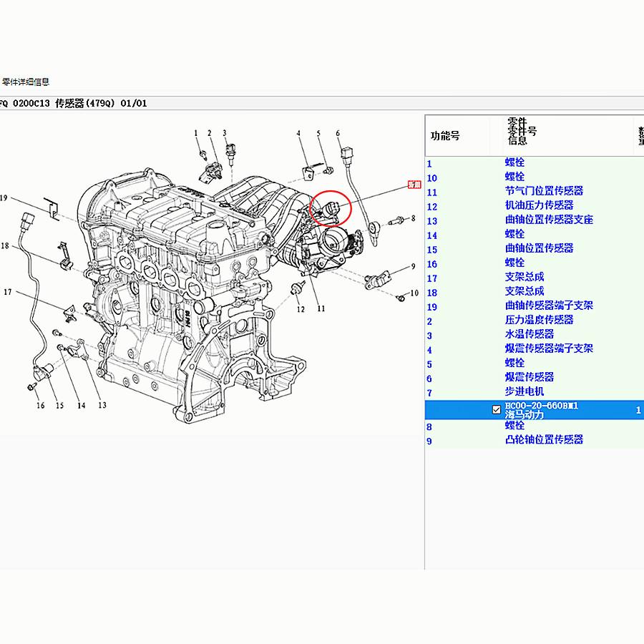The width and height of the screenshot is (644, 644).
Task: Open 曲轴位置传感器 entry, row 15
Action: click(535, 249)
